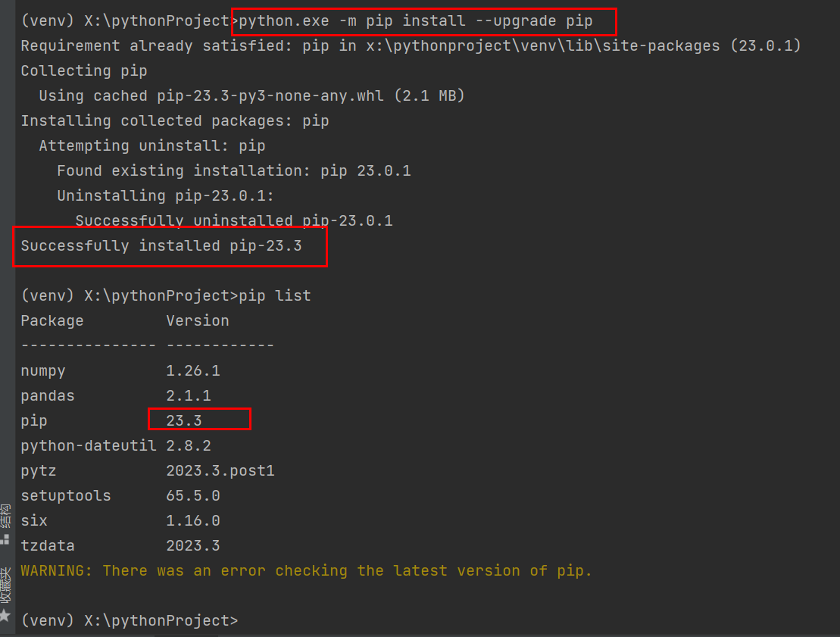Viewport: 840px width, 637px height.
Task: Click the pandas package name
Action: [x=48, y=396]
